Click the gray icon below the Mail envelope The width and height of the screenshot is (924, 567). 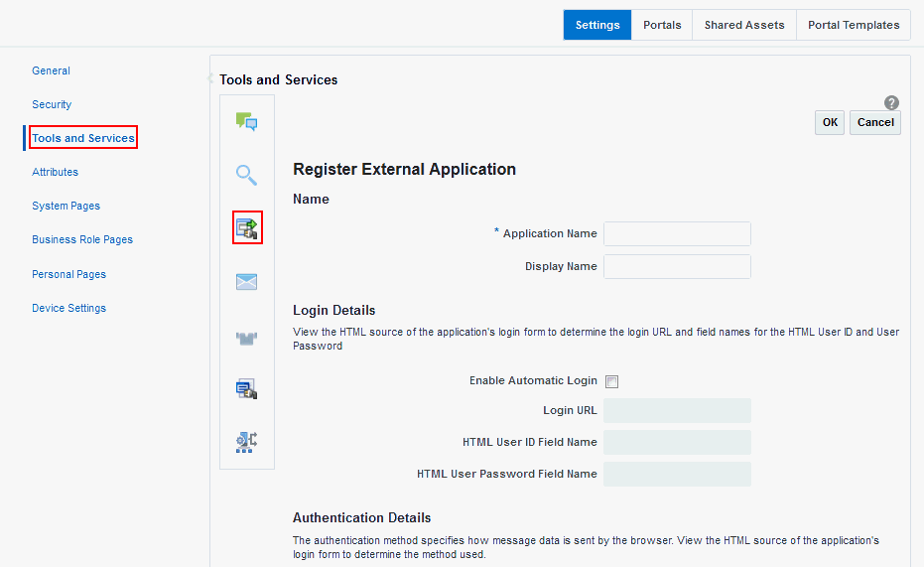point(246,338)
